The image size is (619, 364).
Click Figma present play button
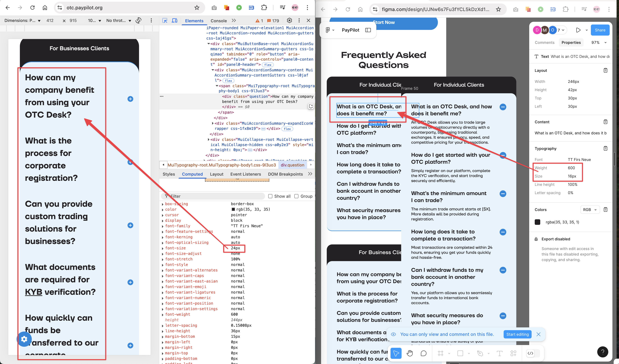[x=578, y=30]
